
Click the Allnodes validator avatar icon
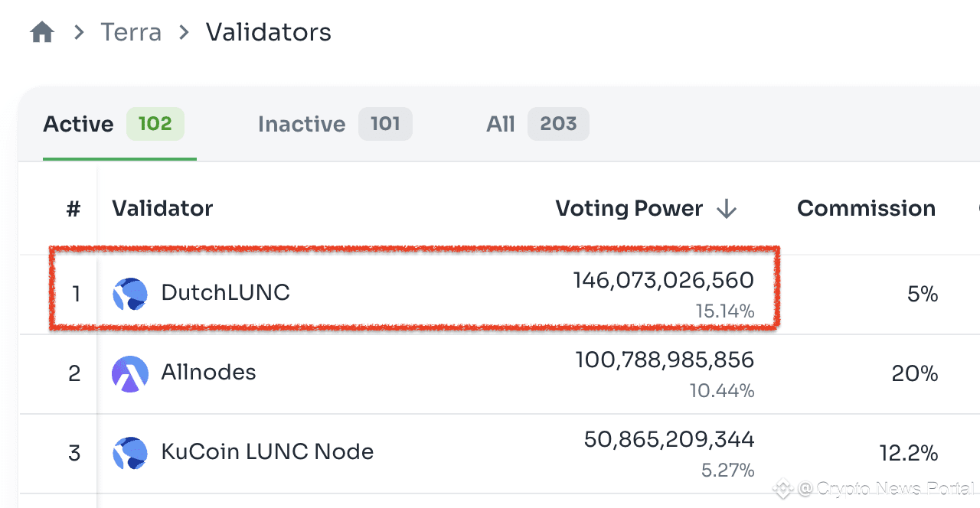pyautogui.click(x=130, y=373)
